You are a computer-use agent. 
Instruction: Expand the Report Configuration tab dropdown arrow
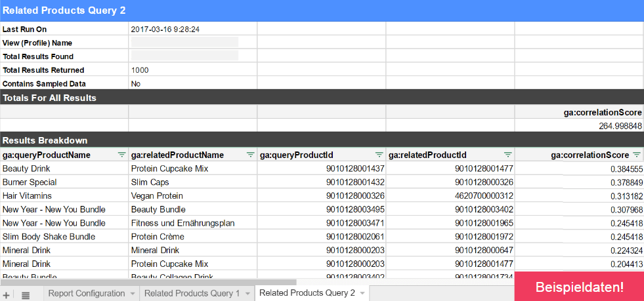[132, 294]
